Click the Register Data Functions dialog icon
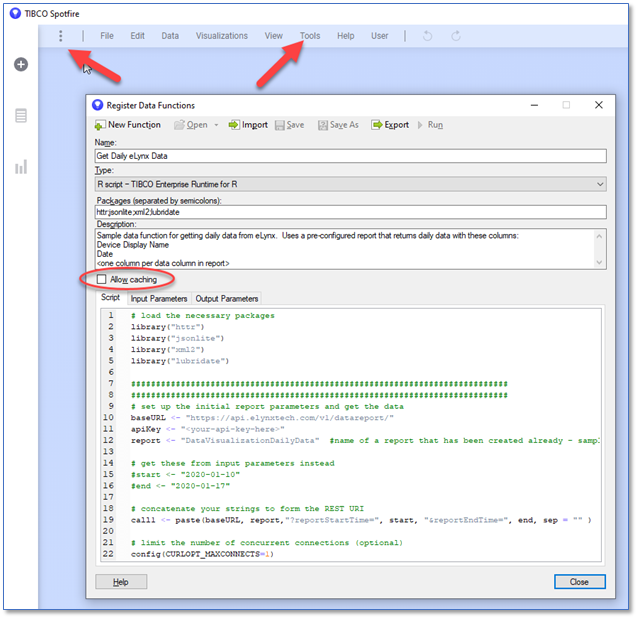 (98, 105)
